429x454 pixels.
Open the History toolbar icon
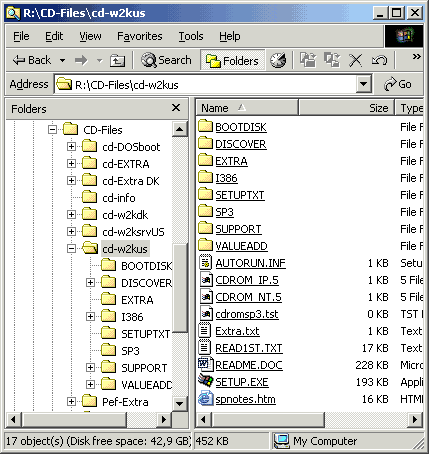pyautogui.click(x=278, y=60)
